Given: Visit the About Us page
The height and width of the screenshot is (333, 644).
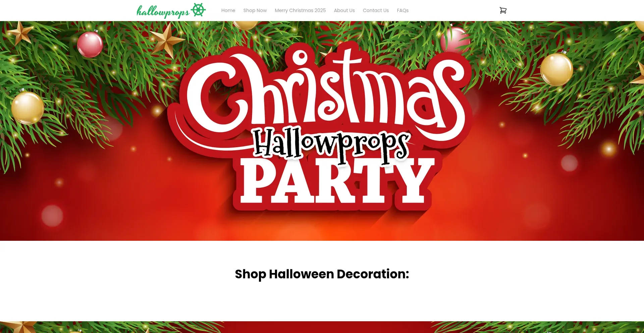Looking at the screenshot, I should 344,10.
